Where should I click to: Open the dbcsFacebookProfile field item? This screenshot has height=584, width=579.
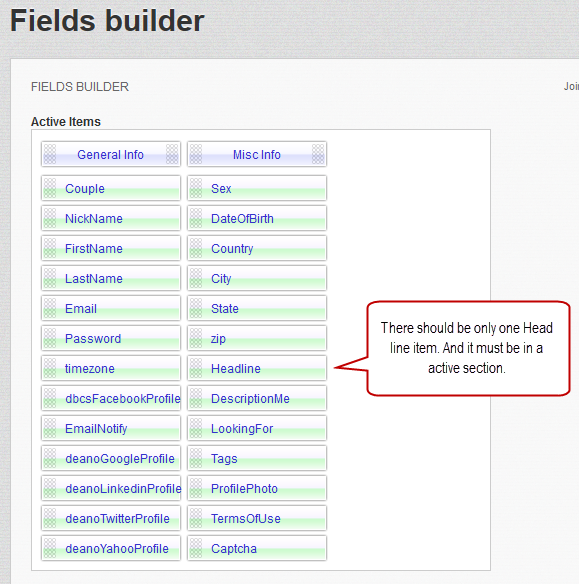coord(111,398)
